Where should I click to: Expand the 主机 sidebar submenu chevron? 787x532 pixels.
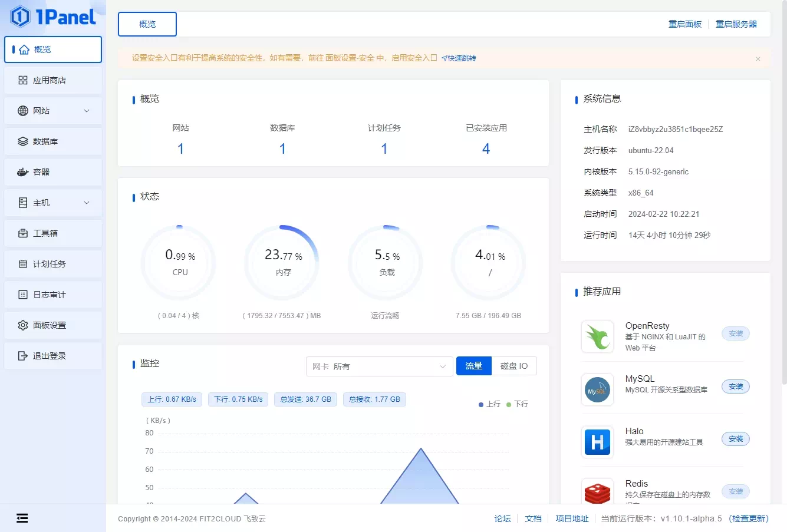87,203
